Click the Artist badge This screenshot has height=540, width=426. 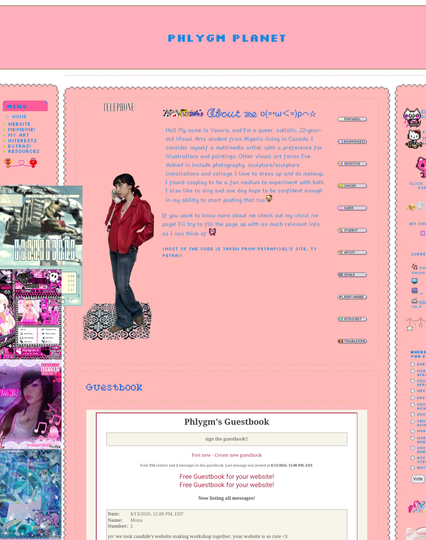(x=352, y=252)
